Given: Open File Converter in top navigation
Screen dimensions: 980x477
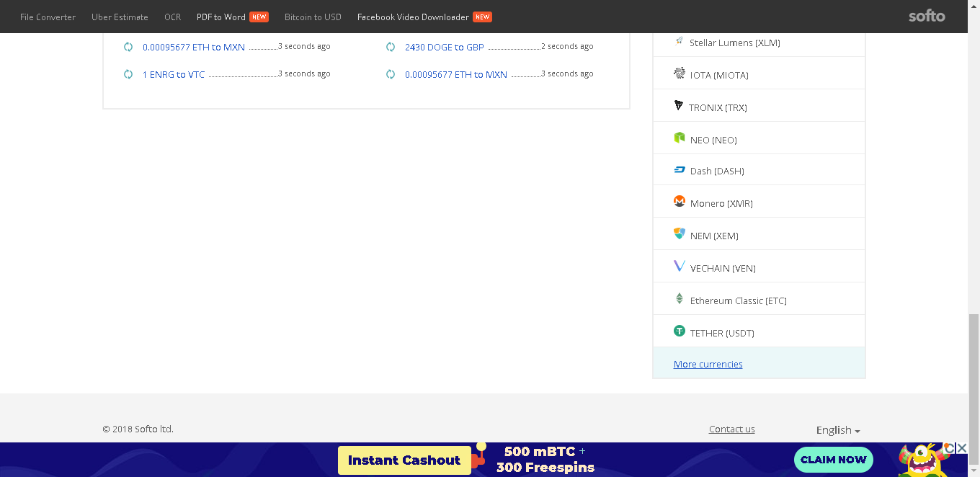Looking at the screenshot, I should pos(48,17).
